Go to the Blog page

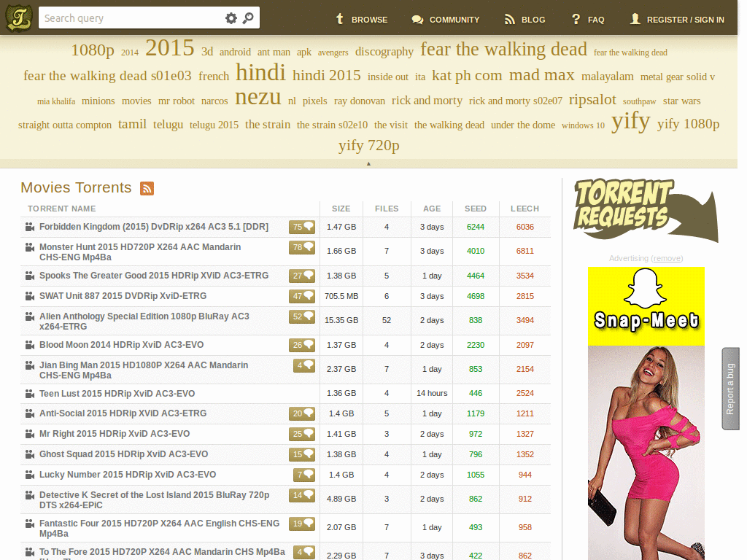tap(525, 20)
